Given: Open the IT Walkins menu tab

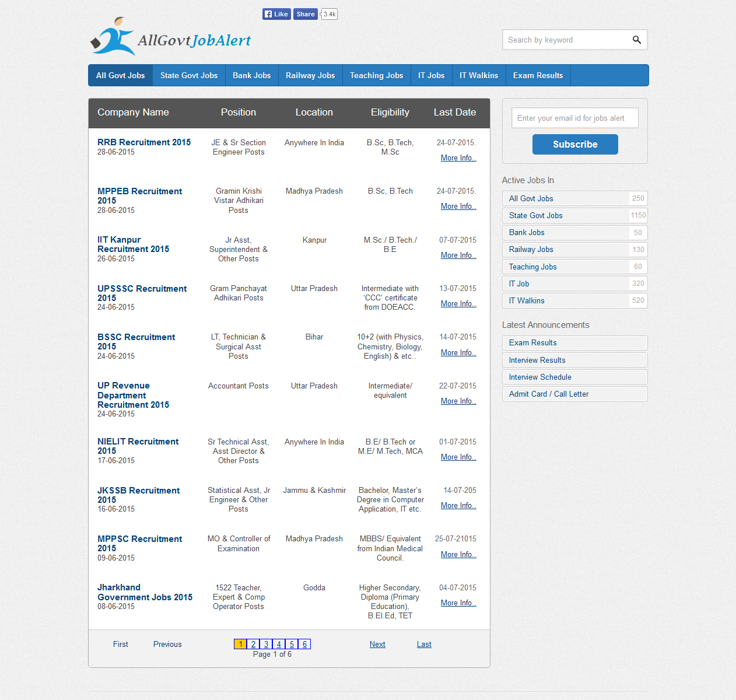Looking at the screenshot, I should (479, 75).
